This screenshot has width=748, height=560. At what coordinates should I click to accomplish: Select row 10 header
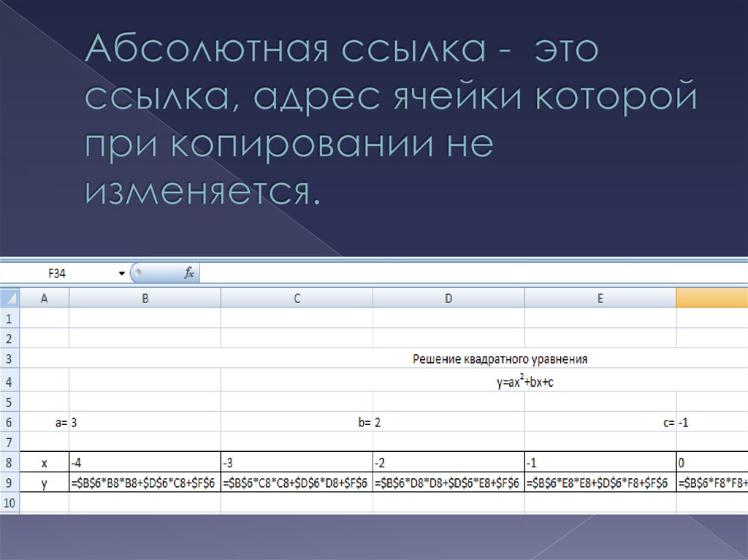[9, 503]
